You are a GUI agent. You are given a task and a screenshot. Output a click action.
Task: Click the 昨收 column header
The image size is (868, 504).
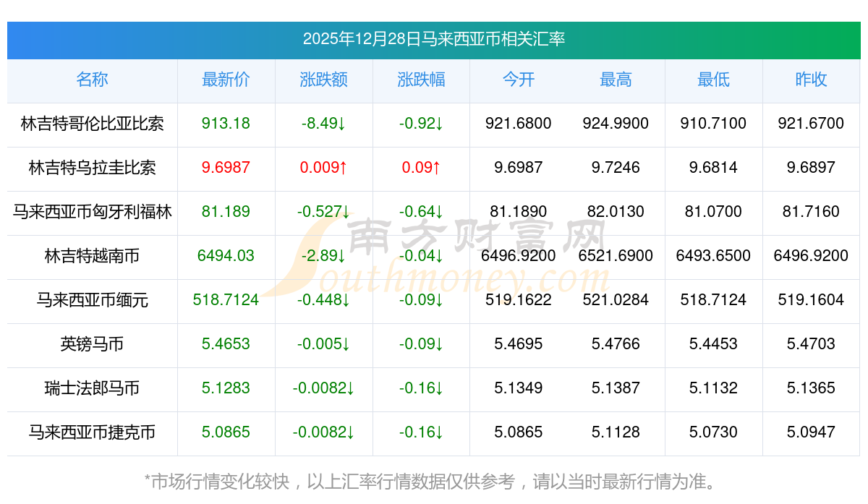pyautogui.click(x=811, y=80)
